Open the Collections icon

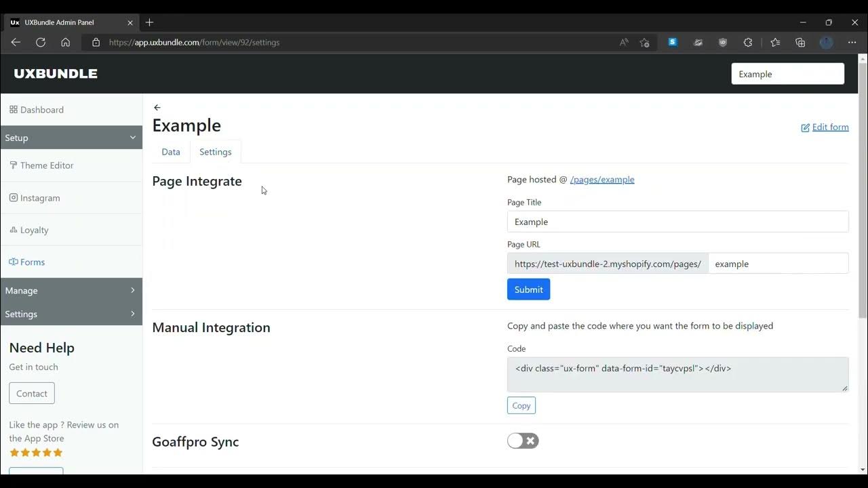800,42
